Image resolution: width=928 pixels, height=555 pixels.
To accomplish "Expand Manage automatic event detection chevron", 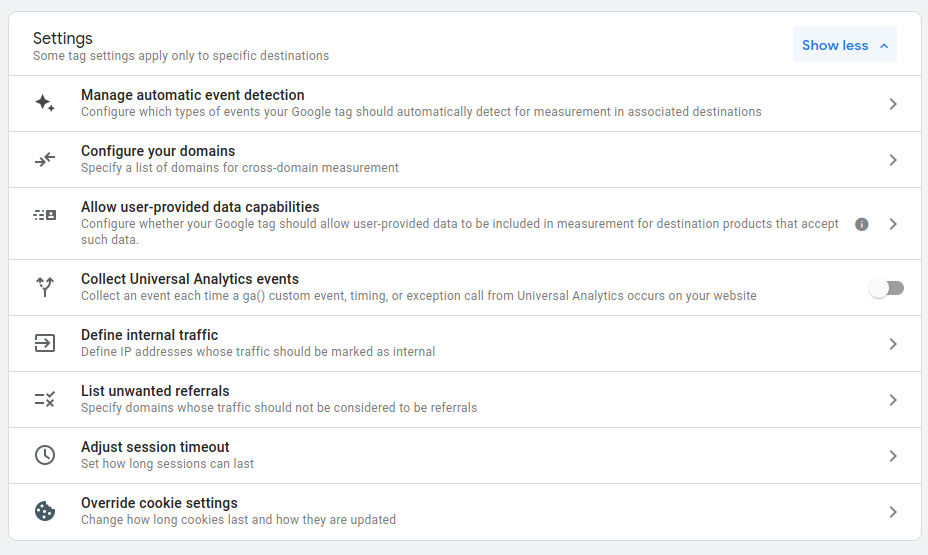I will [893, 104].
